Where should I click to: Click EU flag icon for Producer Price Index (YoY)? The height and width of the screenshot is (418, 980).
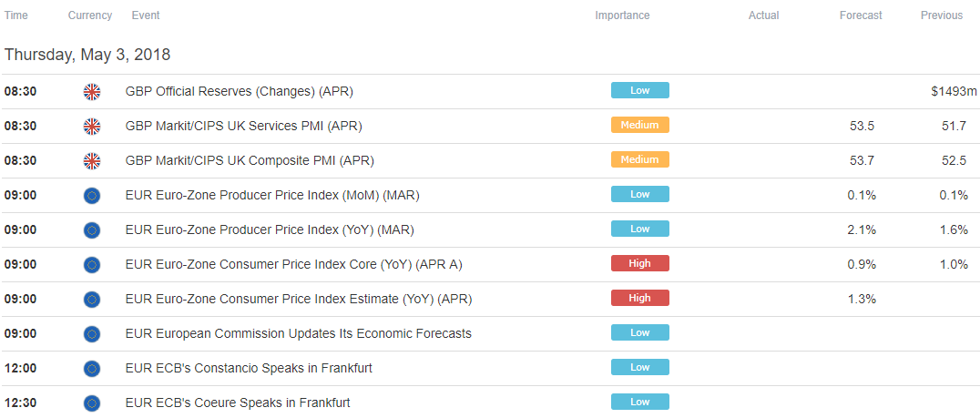[92, 229]
